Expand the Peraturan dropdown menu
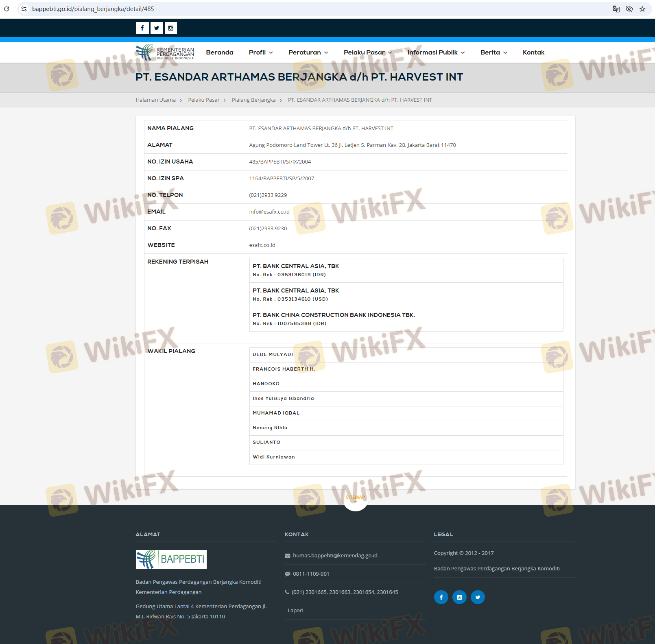The width and height of the screenshot is (655, 644). (308, 52)
